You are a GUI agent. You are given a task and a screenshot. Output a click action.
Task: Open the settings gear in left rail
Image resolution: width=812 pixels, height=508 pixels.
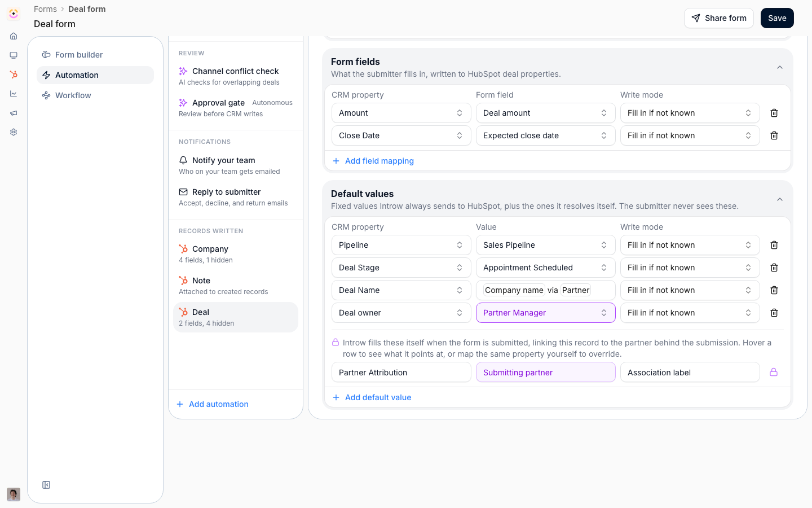(14, 132)
